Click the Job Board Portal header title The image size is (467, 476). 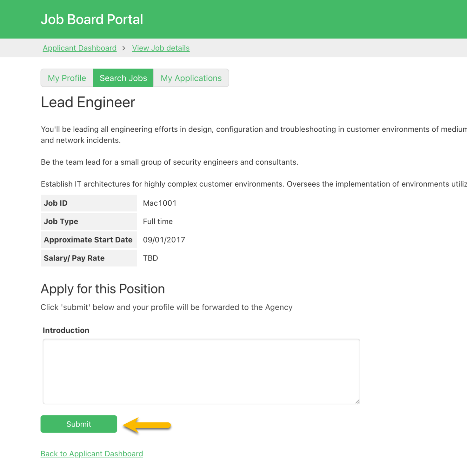[92, 19]
